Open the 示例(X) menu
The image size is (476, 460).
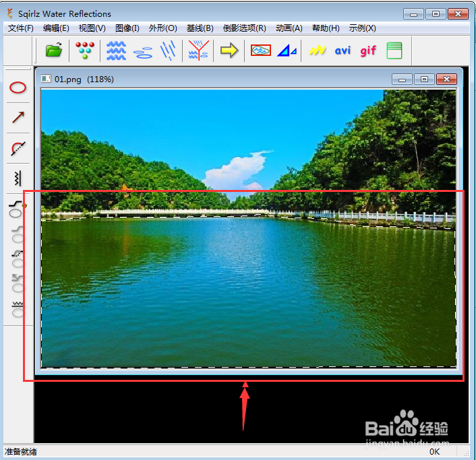click(x=362, y=28)
